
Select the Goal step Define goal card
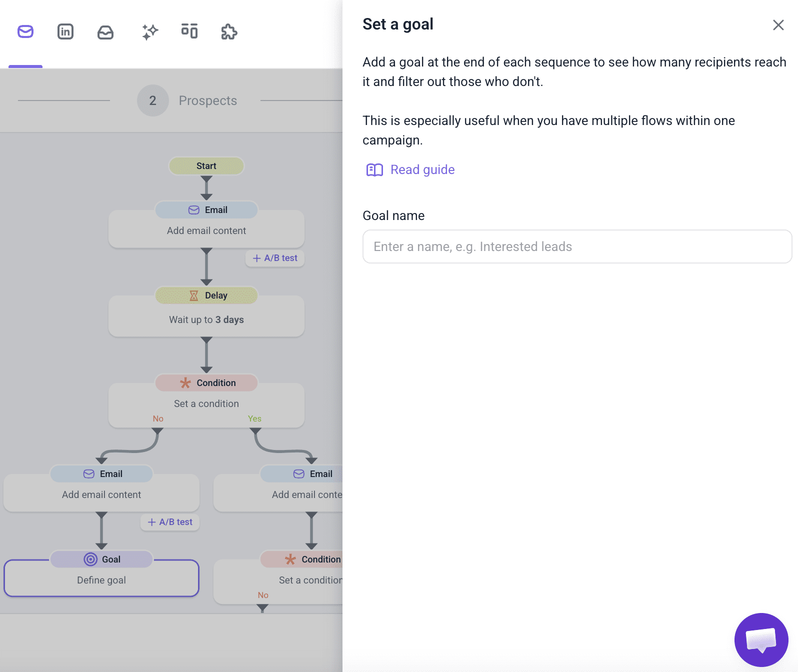101,579
